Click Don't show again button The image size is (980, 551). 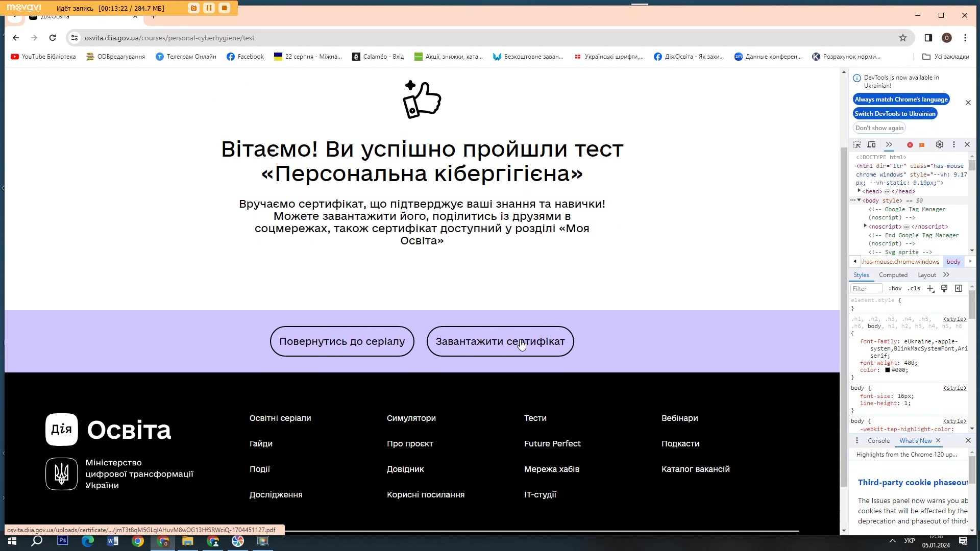click(x=879, y=128)
